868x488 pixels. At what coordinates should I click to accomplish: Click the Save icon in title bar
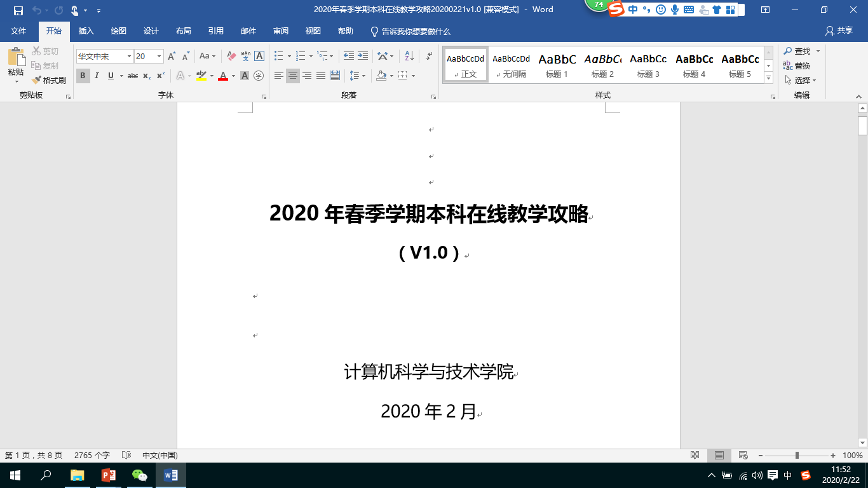coord(18,10)
